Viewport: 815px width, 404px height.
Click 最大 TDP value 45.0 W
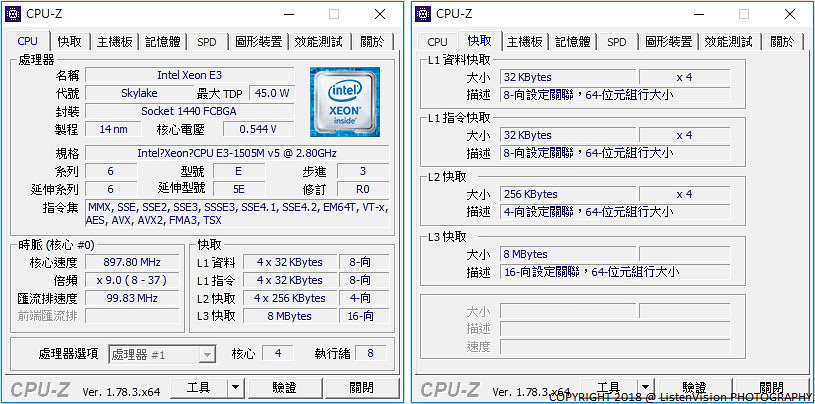point(272,93)
